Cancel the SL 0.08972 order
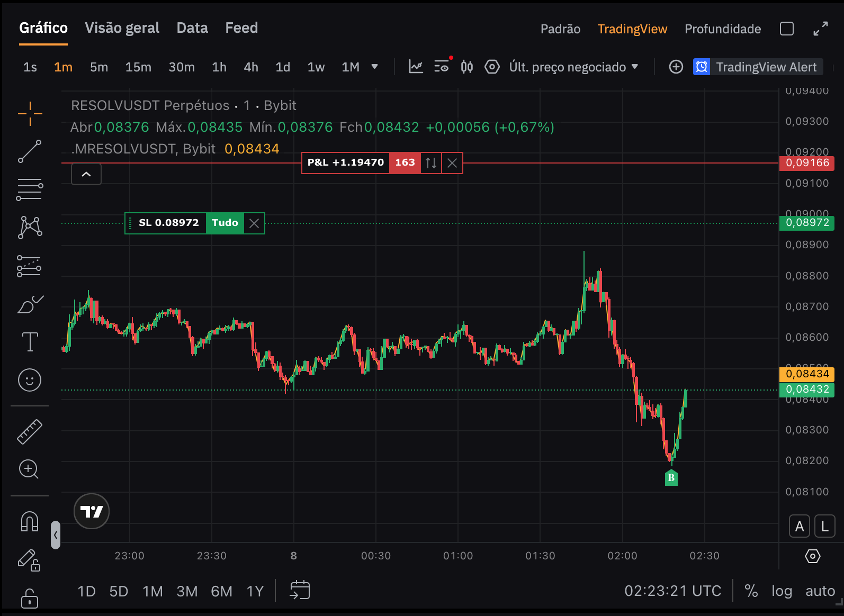844x616 pixels. tap(254, 223)
